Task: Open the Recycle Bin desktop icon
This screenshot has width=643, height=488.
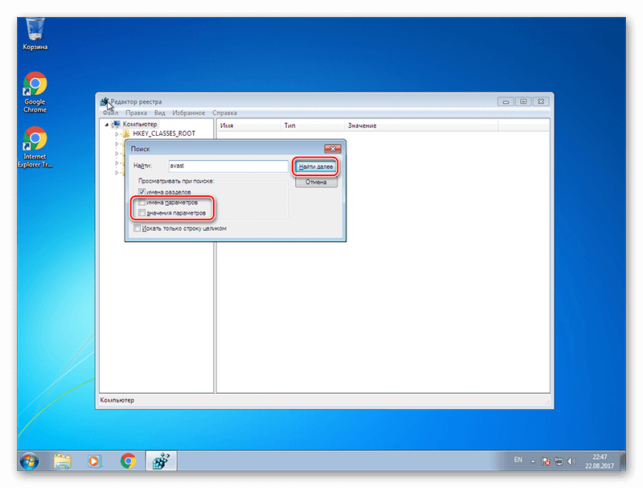Action: [x=35, y=34]
